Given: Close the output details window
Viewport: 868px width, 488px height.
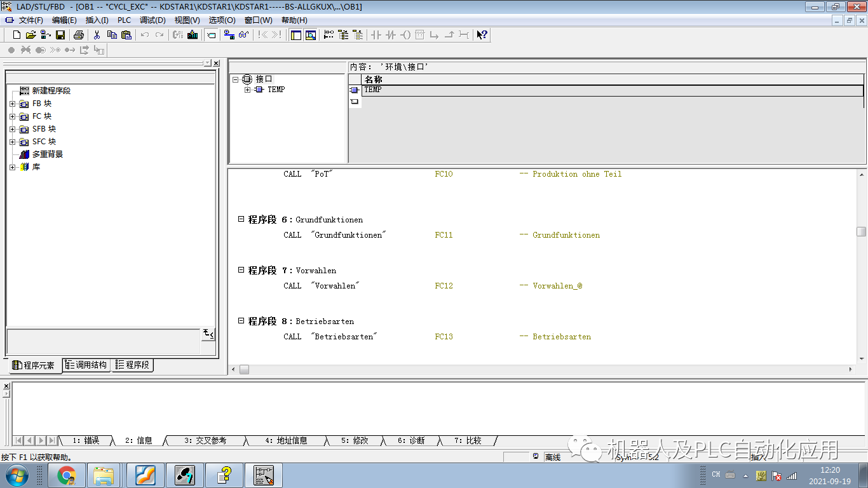Looking at the screenshot, I should point(6,385).
